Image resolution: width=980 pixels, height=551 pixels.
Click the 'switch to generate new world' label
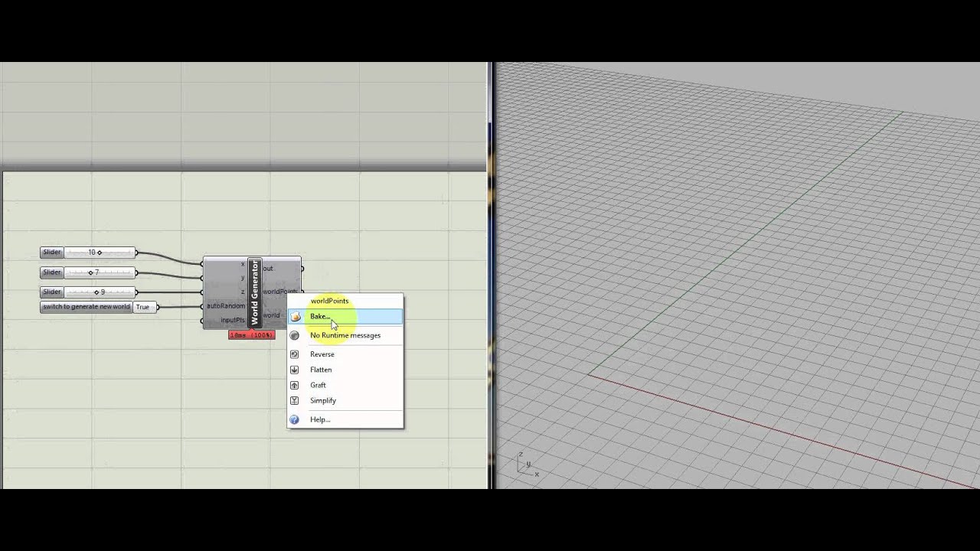(87, 307)
